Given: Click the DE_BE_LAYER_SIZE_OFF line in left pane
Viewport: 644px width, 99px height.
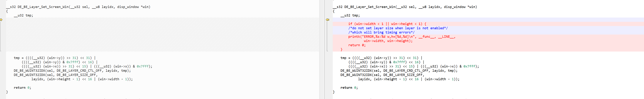Looking at the screenshot, I should click(56, 75).
